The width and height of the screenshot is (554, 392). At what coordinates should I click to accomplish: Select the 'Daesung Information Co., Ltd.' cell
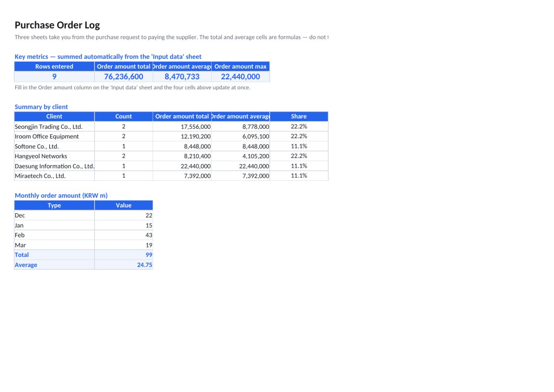[x=54, y=166]
